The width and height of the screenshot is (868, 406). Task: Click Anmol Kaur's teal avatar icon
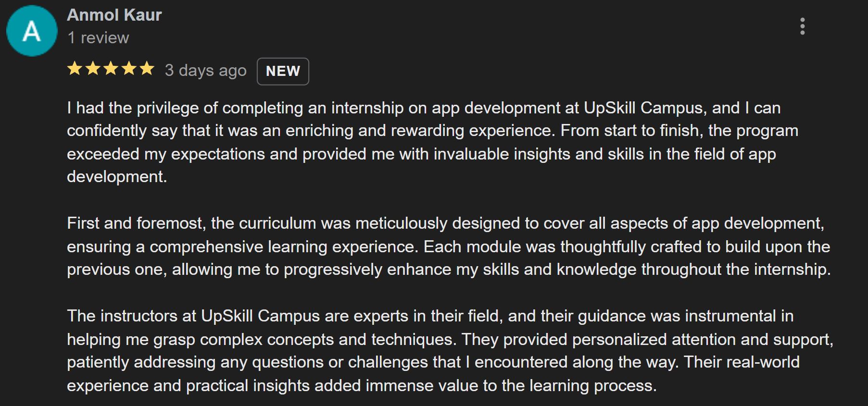[32, 31]
